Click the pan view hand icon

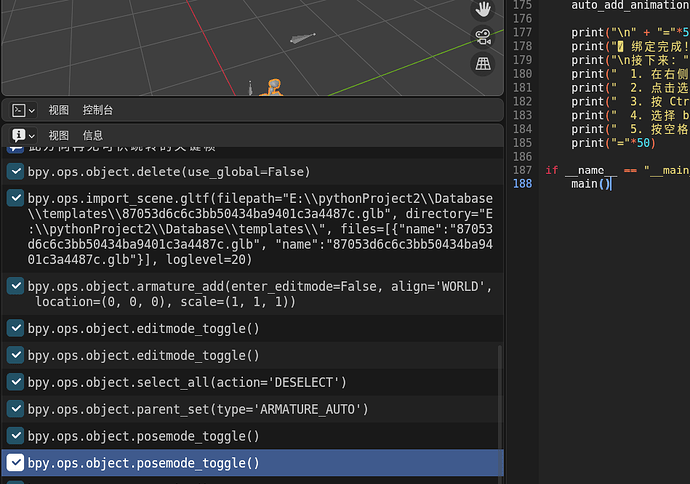coord(483,9)
